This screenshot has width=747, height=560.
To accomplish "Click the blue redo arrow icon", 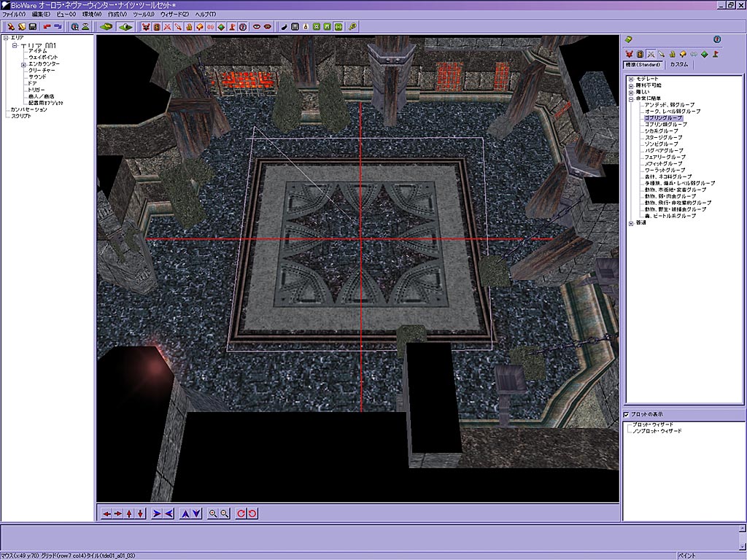I will 58,27.
